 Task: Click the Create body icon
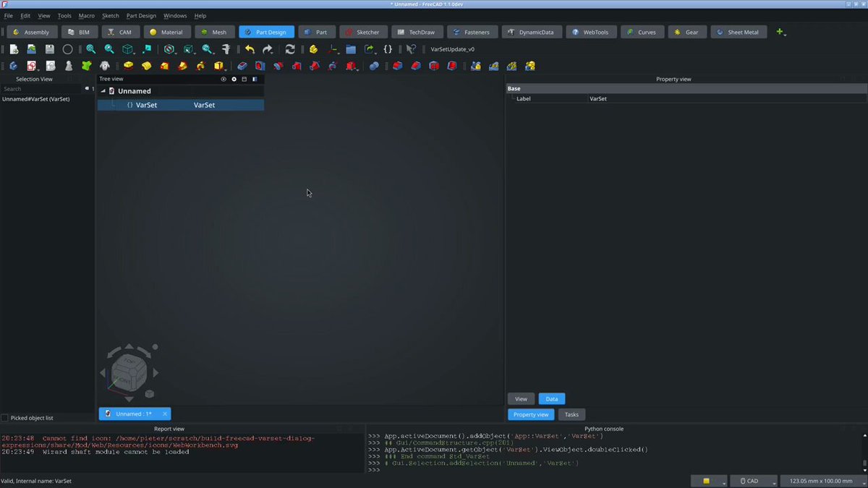pyautogui.click(x=13, y=66)
